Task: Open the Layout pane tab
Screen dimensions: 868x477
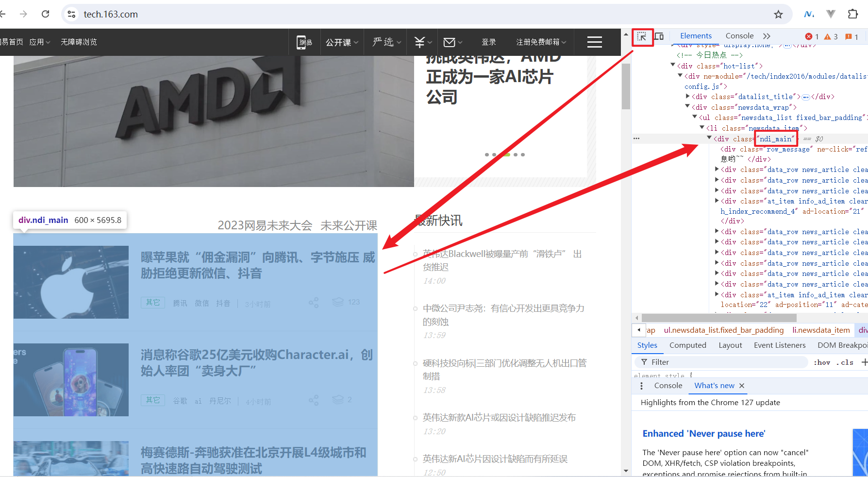Action: click(730, 345)
